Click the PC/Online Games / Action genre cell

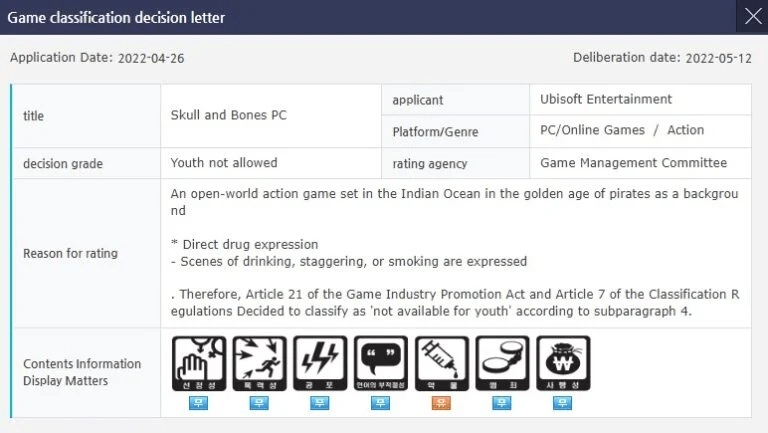point(622,130)
